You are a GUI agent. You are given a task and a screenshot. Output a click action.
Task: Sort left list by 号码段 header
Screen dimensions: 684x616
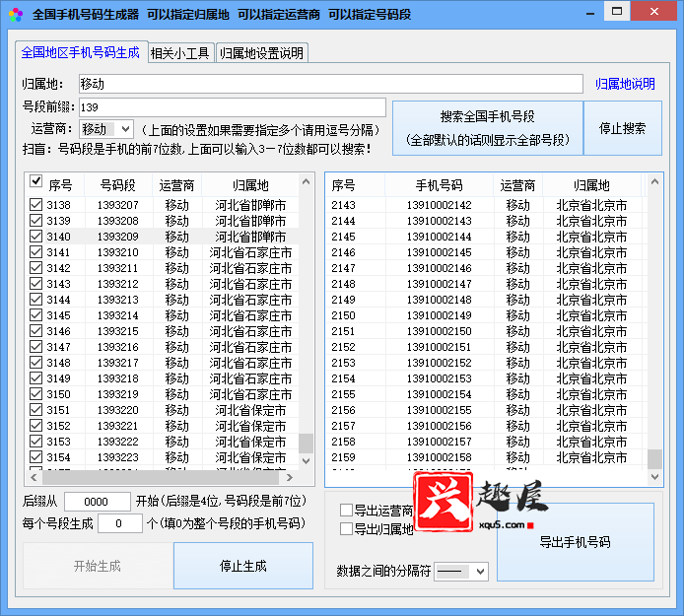point(118,185)
